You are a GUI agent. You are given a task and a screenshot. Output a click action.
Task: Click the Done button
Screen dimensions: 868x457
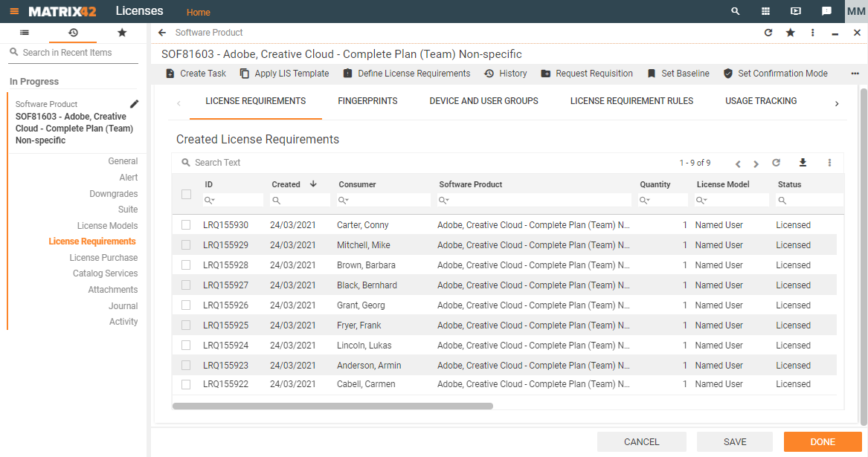823,442
